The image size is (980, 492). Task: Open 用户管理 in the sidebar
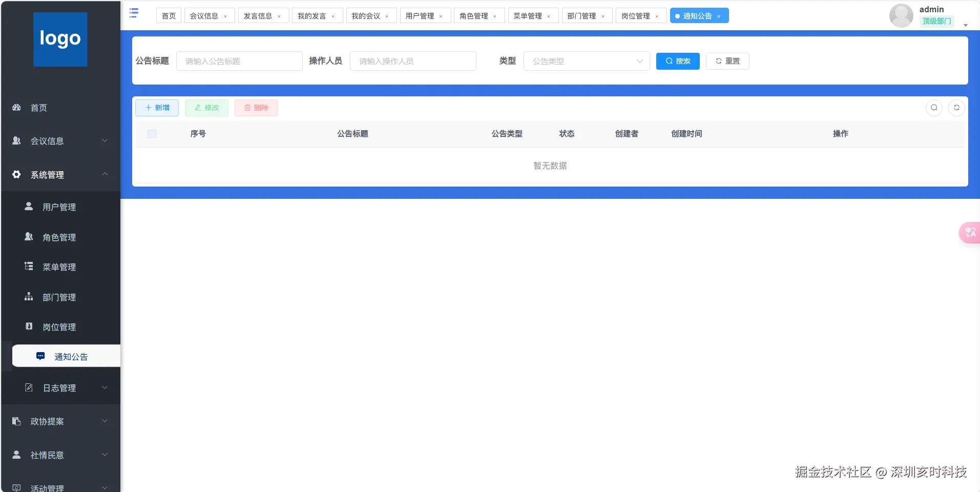[60, 207]
